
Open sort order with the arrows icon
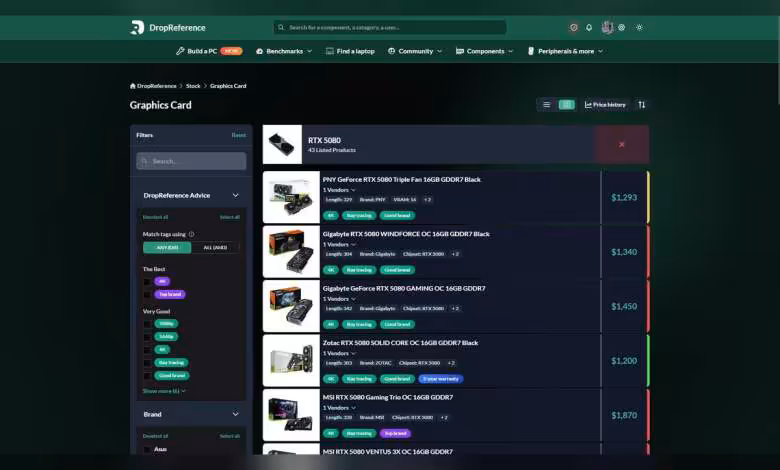pos(642,104)
